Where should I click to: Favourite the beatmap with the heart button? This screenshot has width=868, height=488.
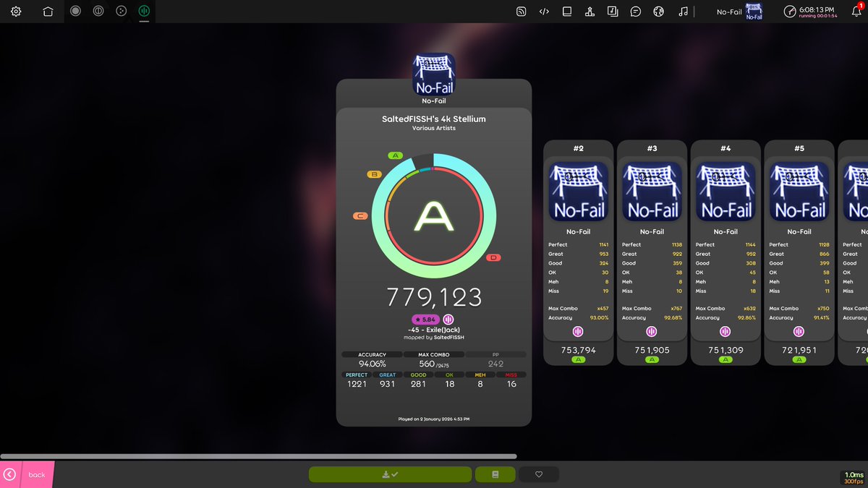point(539,474)
